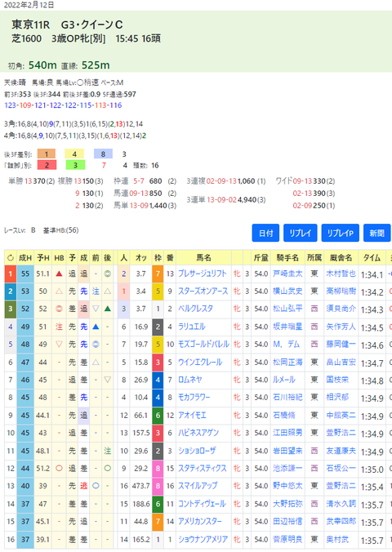Viewport: 392px width, 552px height.
Task: Sort by HB column header
Action: pyautogui.click(x=59, y=258)
